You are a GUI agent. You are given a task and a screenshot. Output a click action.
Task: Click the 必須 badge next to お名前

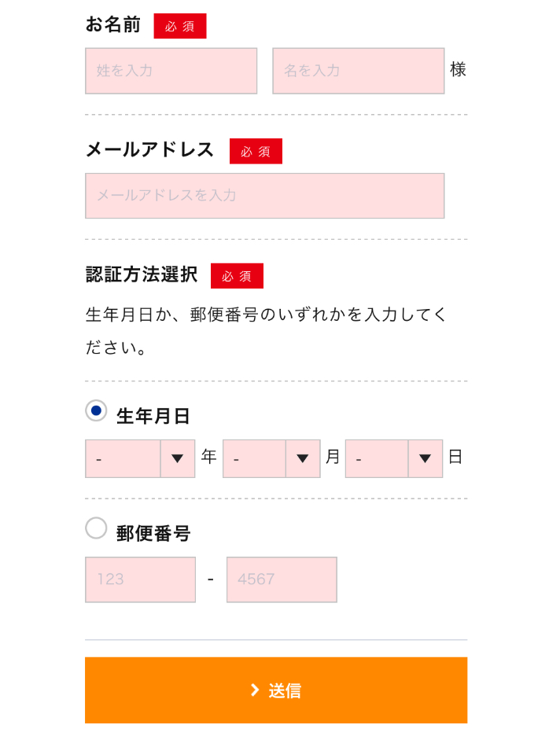180,26
